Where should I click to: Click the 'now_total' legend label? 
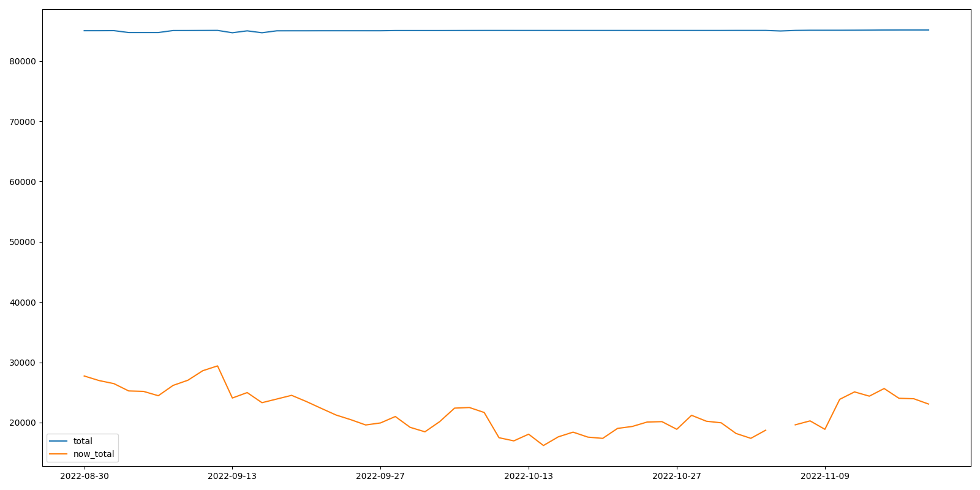94,454
